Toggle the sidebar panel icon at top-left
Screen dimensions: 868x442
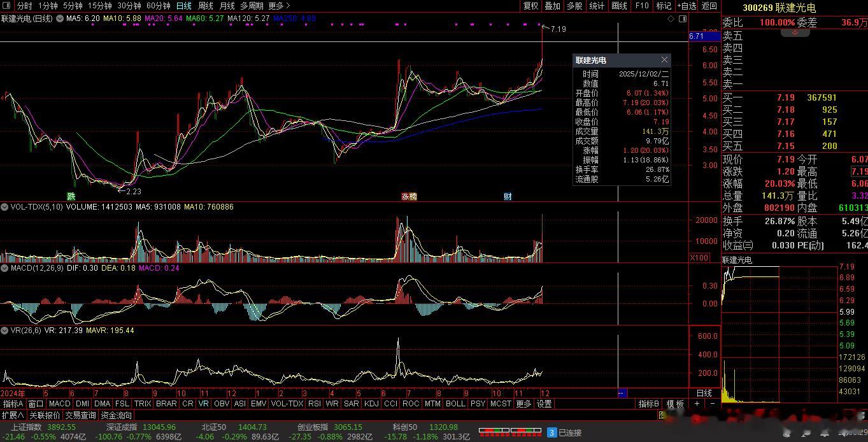[x=7, y=6]
